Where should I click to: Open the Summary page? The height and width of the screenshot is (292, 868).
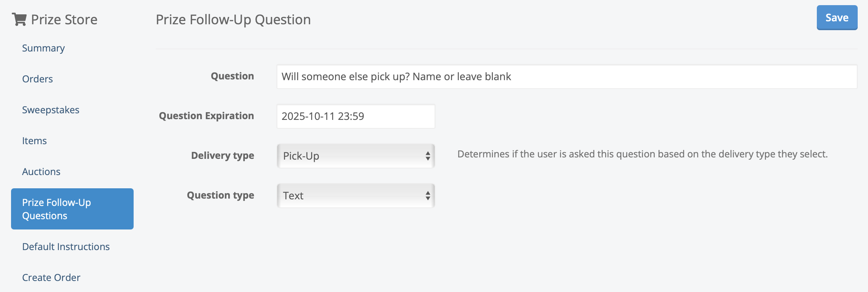[43, 48]
